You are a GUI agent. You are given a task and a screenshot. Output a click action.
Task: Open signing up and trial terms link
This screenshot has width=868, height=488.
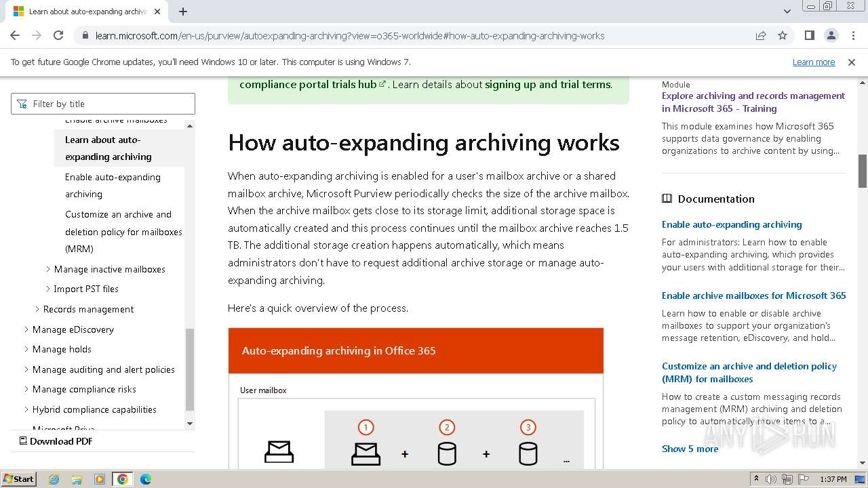coord(548,85)
